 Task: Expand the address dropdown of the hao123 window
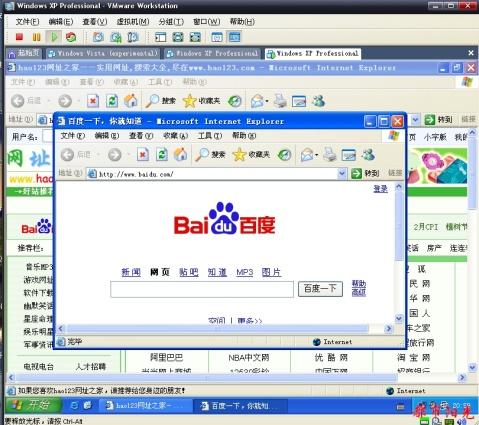(415, 119)
